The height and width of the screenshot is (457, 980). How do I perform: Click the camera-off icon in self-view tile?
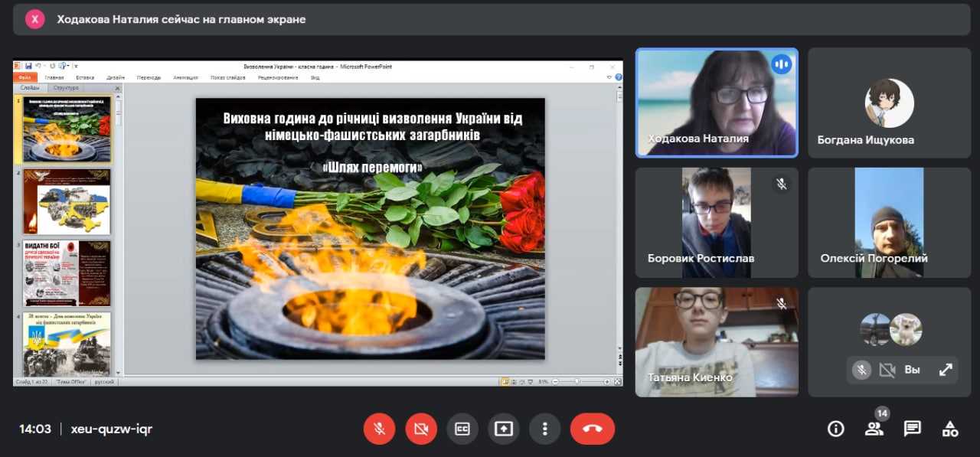point(887,370)
